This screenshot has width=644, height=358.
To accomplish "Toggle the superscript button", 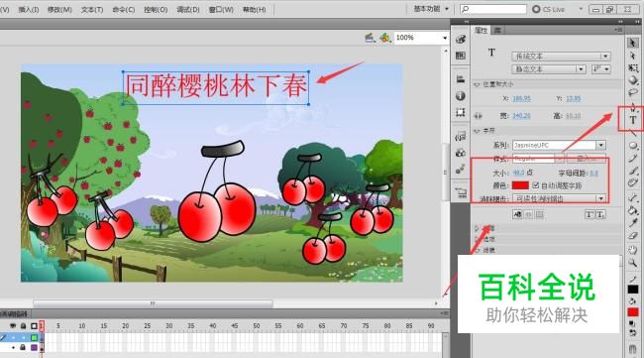I will pyautogui.click(x=590, y=214).
